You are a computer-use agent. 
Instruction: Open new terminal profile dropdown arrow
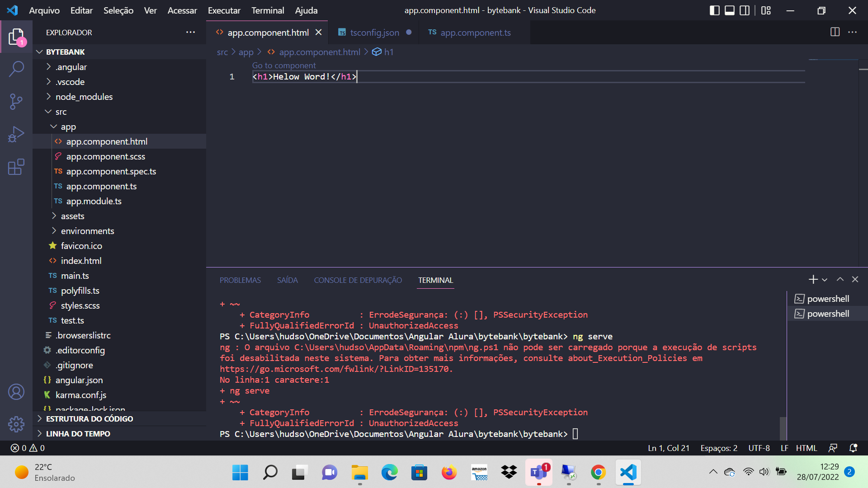pyautogui.click(x=825, y=280)
